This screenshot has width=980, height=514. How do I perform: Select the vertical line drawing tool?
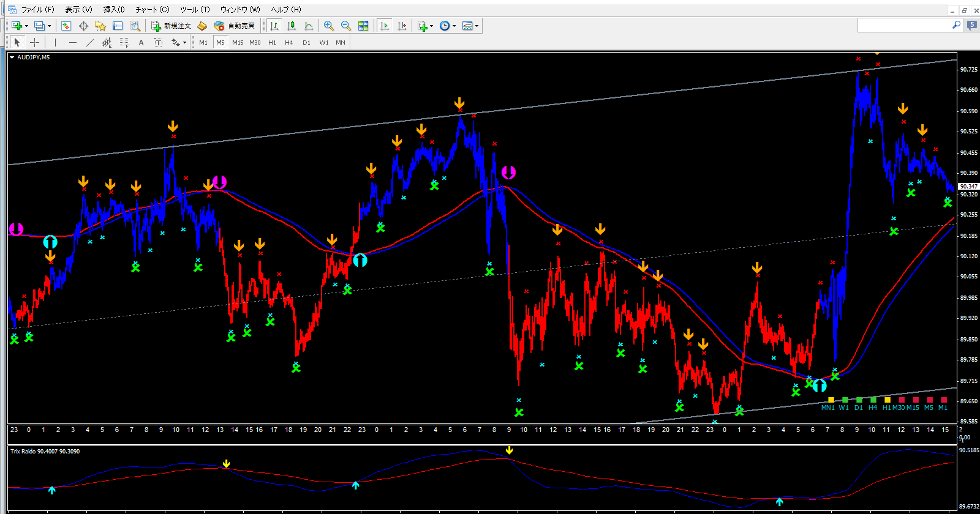click(x=55, y=42)
